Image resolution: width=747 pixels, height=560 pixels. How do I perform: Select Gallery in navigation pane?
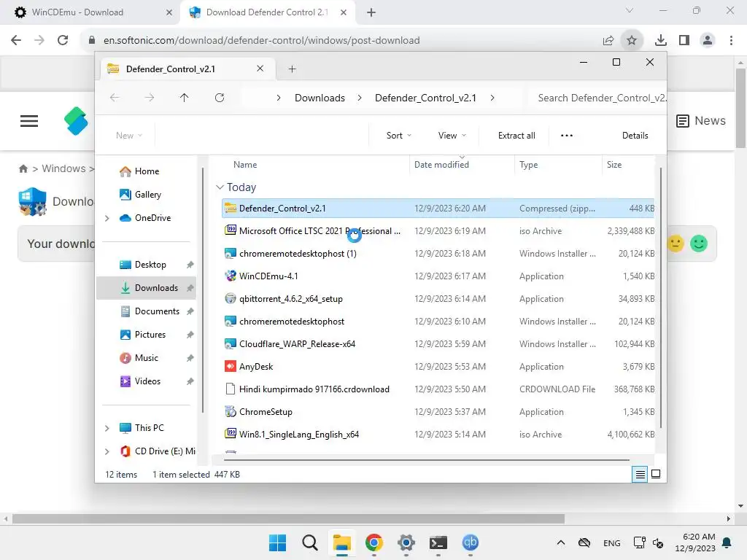point(146,195)
